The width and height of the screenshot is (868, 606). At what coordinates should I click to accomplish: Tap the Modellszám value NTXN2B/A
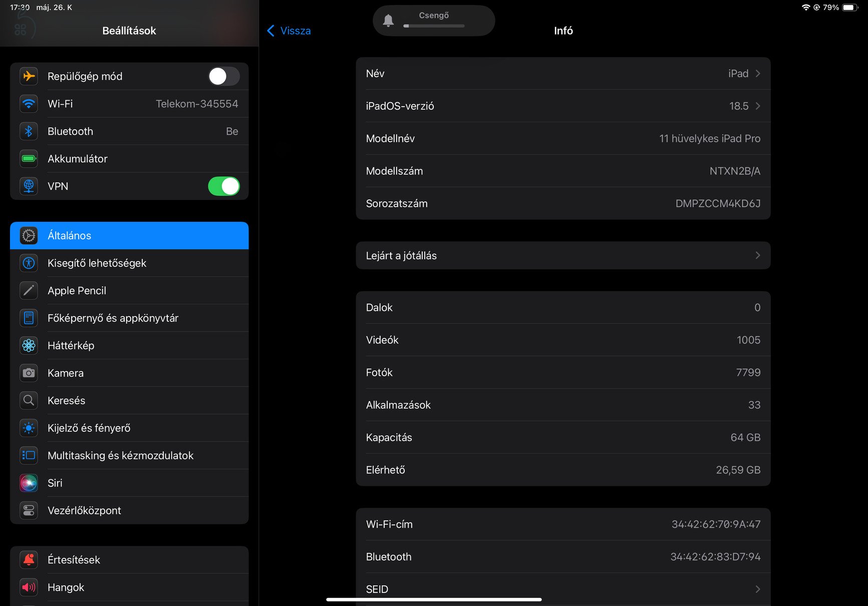(x=735, y=171)
